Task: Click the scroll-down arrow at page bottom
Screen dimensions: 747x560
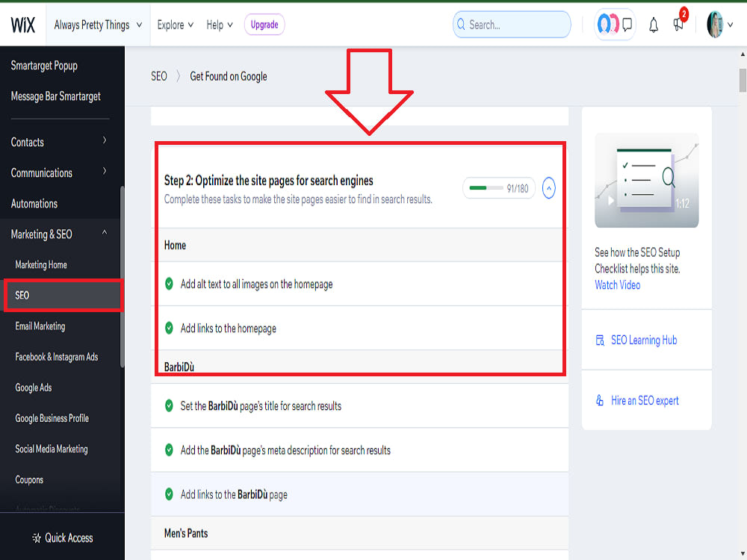Action: [743, 554]
